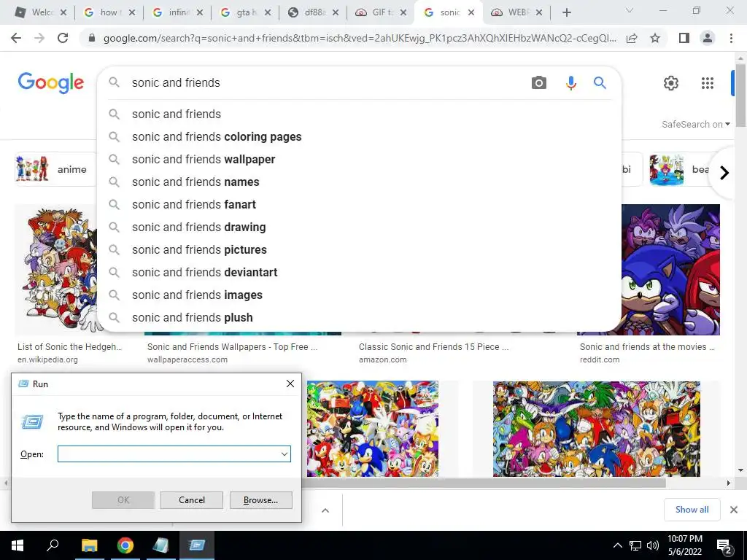The width and height of the screenshot is (747, 560).
Task: Select suggestion 'sonic and friends pictures'
Action: click(x=359, y=250)
